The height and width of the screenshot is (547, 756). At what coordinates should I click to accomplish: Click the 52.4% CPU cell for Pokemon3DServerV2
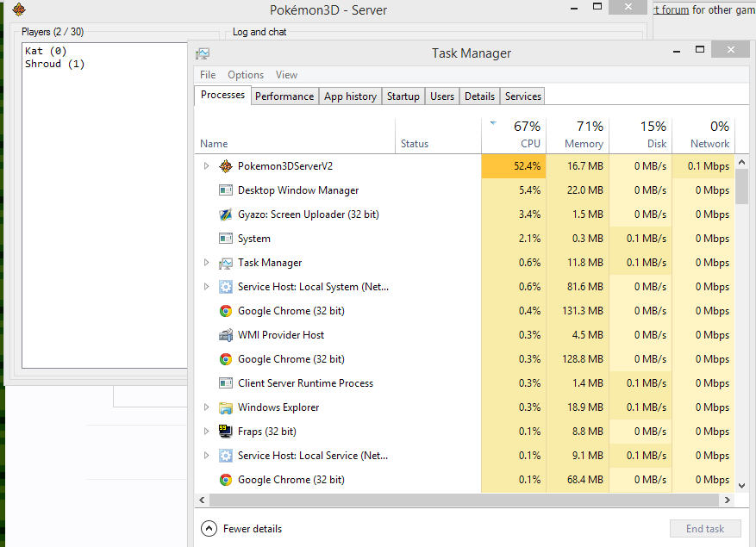pyautogui.click(x=514, y=166)
